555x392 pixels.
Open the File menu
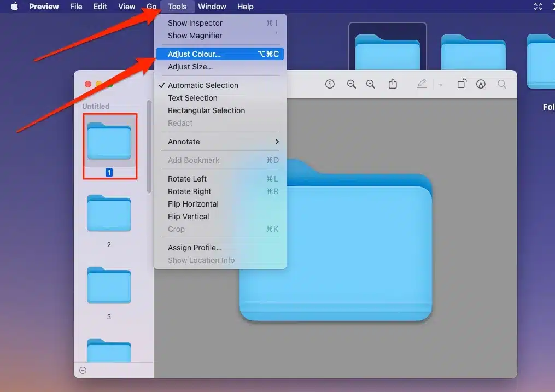tap(76, 7)
